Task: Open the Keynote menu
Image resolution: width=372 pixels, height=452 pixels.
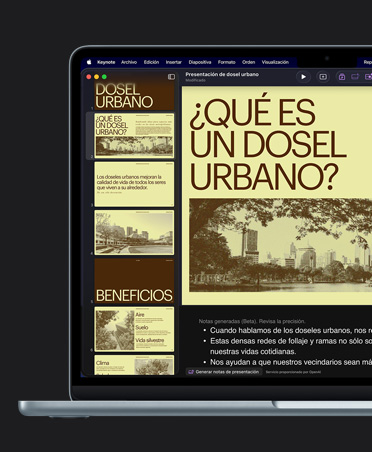Action: pos(106,62)
